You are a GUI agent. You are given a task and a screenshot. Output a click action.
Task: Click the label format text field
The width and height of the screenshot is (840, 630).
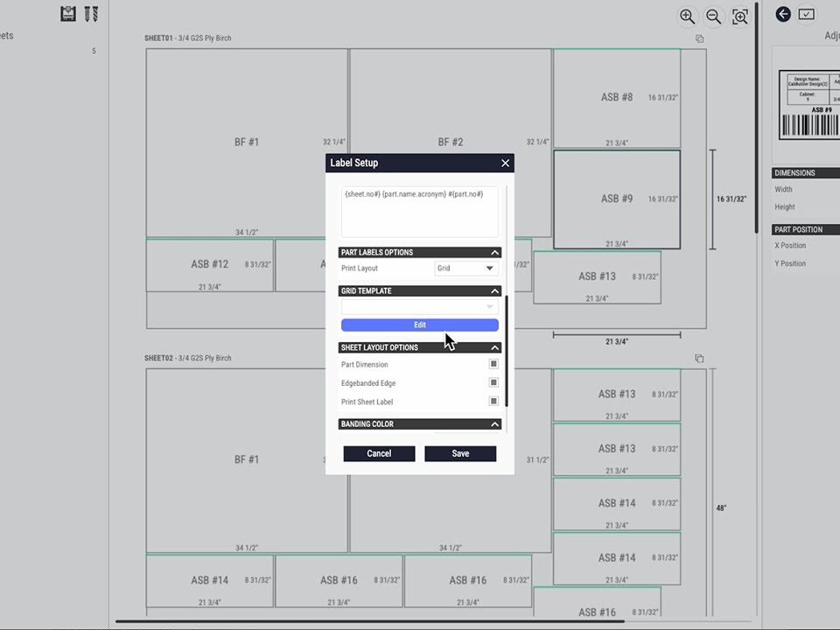point(420,212)
